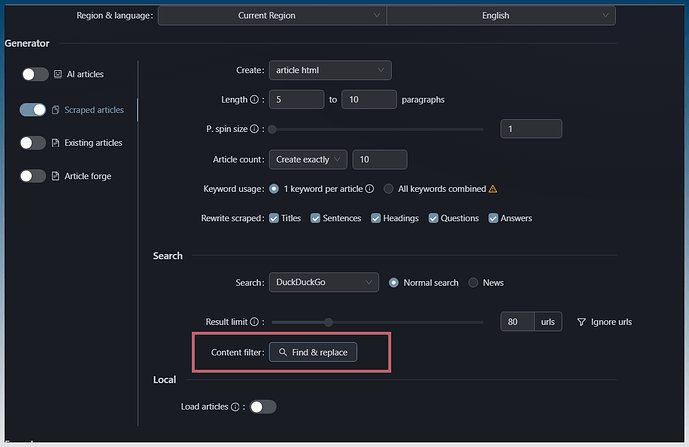Open the Create article html dropdown
This screenshot has height=447, width=689.
pyautogui.click(x=330, y=70)
